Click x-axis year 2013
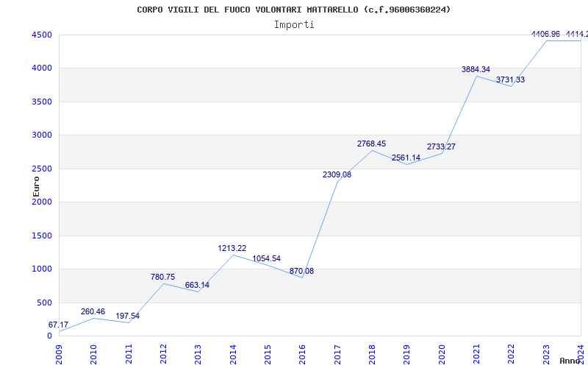The image size is (588, 368). 198,355
